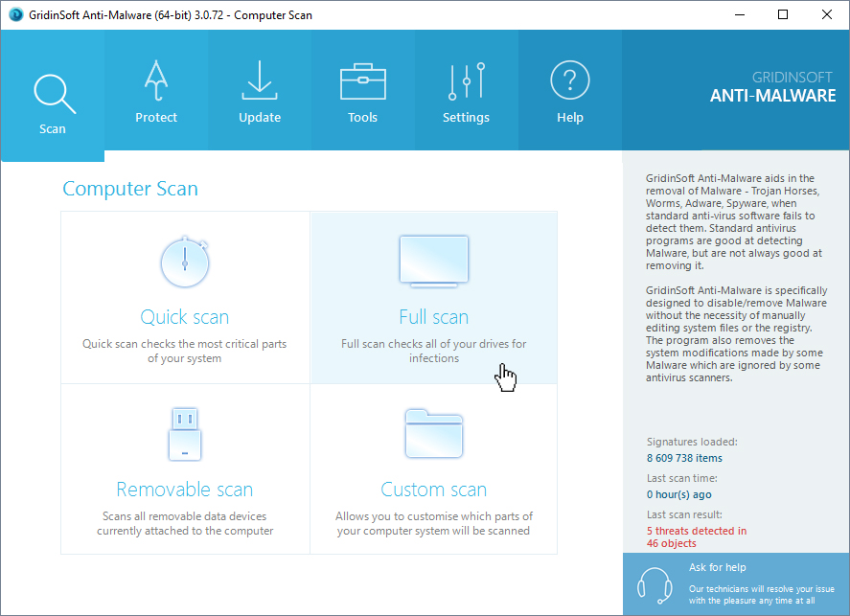Click the magnifier Scan icon
Image resolution: width=850 pixels, height=616 pixels.
52,93
